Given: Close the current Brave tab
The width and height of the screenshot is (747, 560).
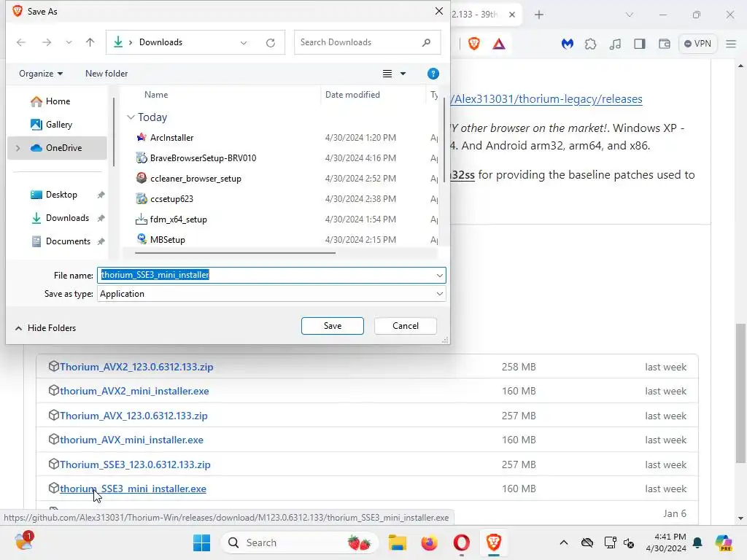Looking at the screenshot, I should [x=511, y=15].
